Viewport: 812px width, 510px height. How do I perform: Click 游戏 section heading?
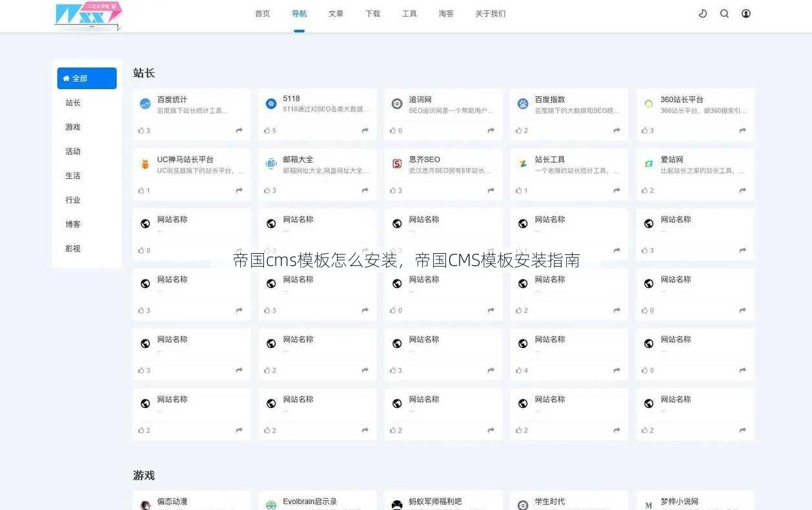click(x=144, y=475)
